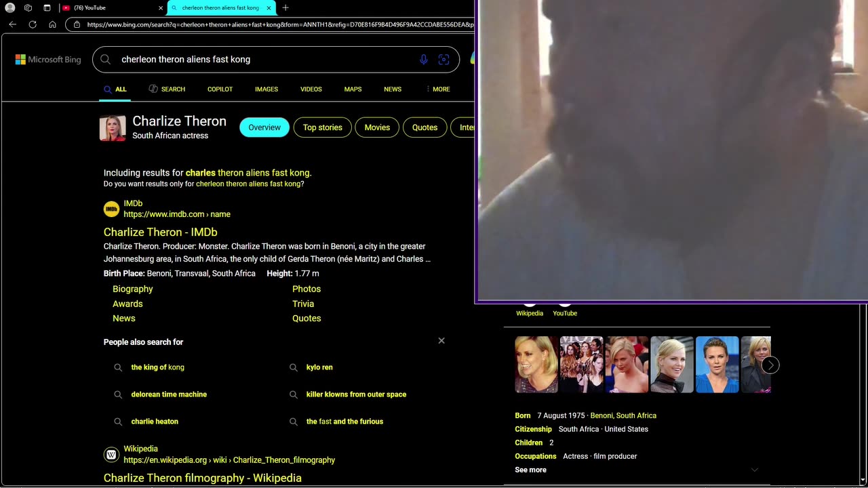Open new tab with plus icon
Screen dimensions: 868x488
pyautogui.click(x=285, y=7)
